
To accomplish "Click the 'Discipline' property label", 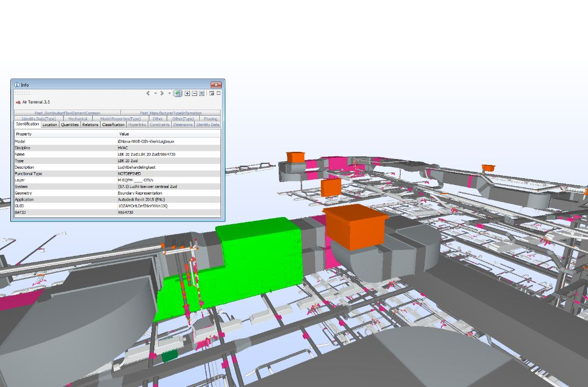I will (x=22, y=148).
